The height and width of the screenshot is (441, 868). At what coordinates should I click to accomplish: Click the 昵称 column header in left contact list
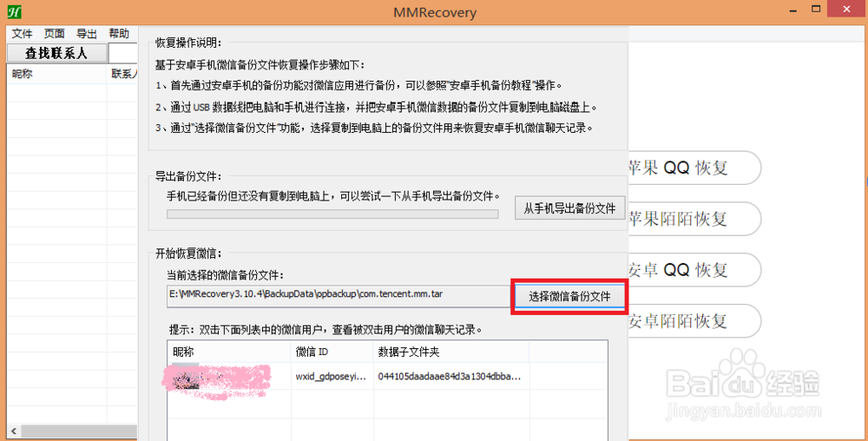coord(56,74)
